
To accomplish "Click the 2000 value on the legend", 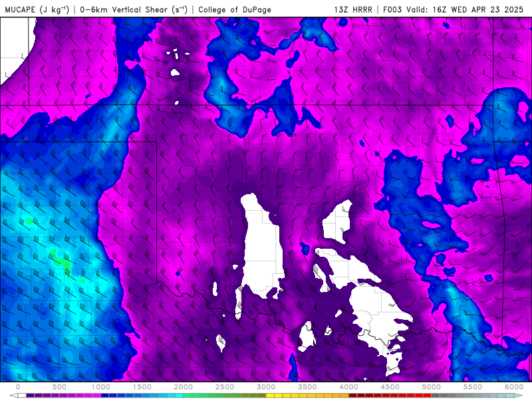I will 184,387.
